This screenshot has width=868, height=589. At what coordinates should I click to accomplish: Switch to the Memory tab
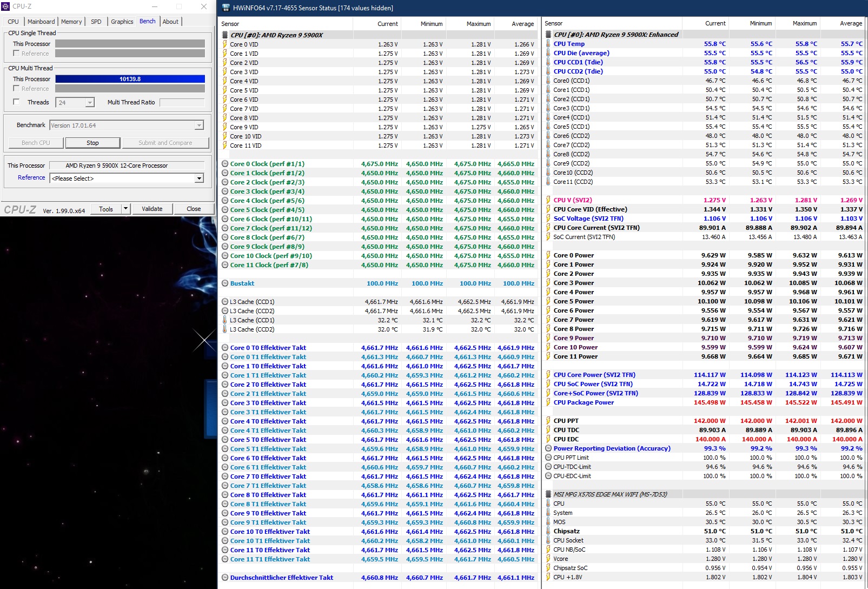click(x=71, y=22)
